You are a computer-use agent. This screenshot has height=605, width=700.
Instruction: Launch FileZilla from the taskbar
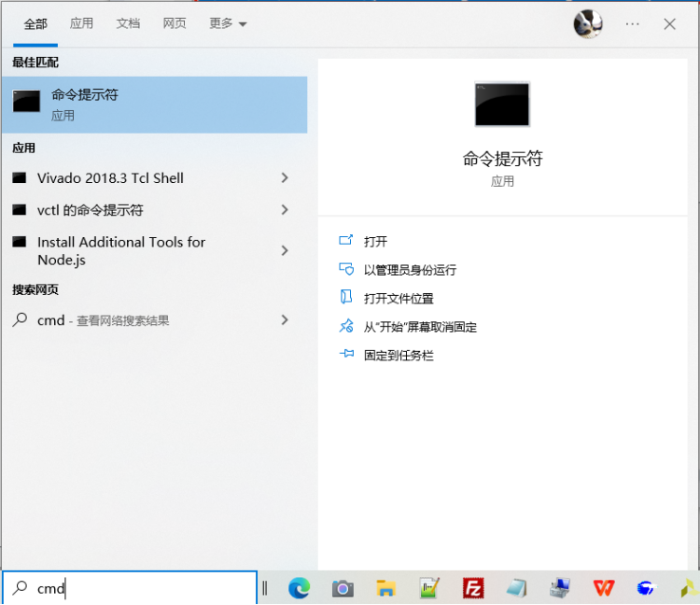tap(473, 588)
